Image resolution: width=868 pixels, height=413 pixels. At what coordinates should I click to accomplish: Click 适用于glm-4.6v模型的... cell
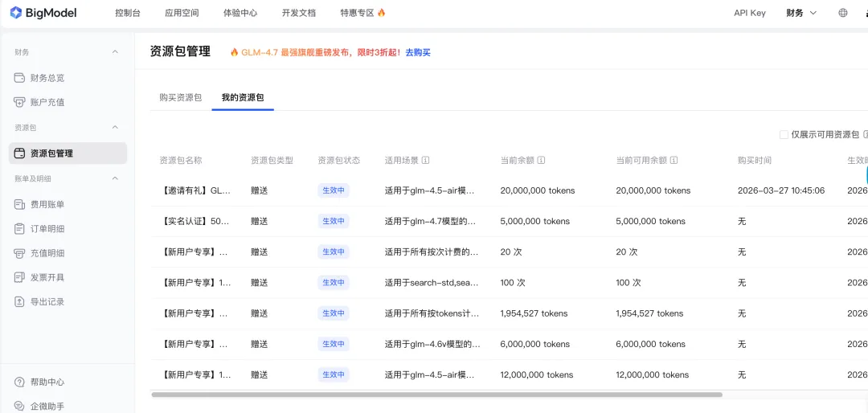(432, 344)
